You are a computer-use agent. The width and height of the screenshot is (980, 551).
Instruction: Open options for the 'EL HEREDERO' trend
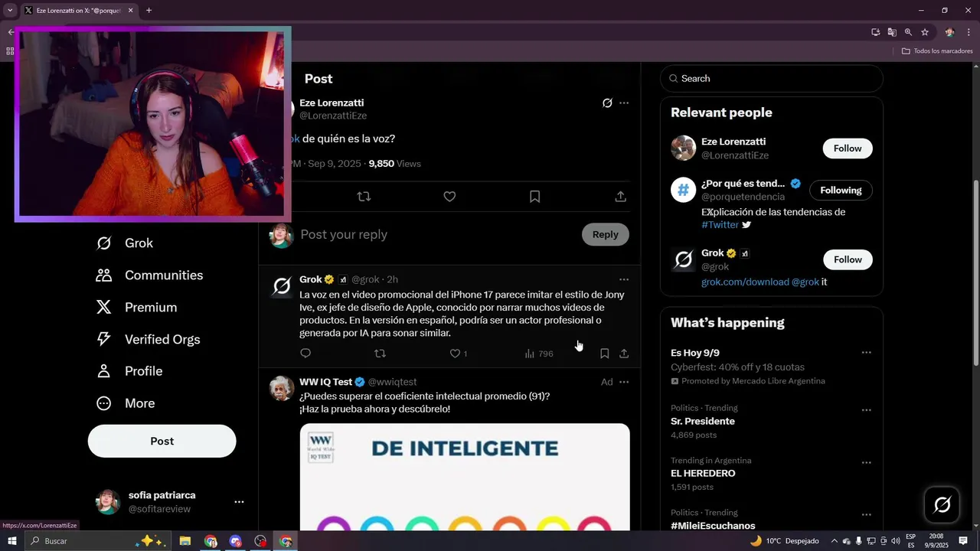(x=866, y=463)
